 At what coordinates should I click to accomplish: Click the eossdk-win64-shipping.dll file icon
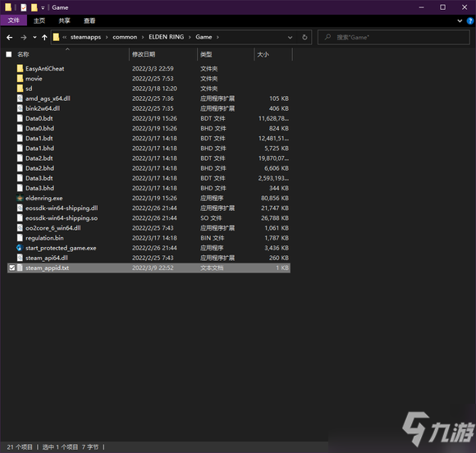click(20, 208)
